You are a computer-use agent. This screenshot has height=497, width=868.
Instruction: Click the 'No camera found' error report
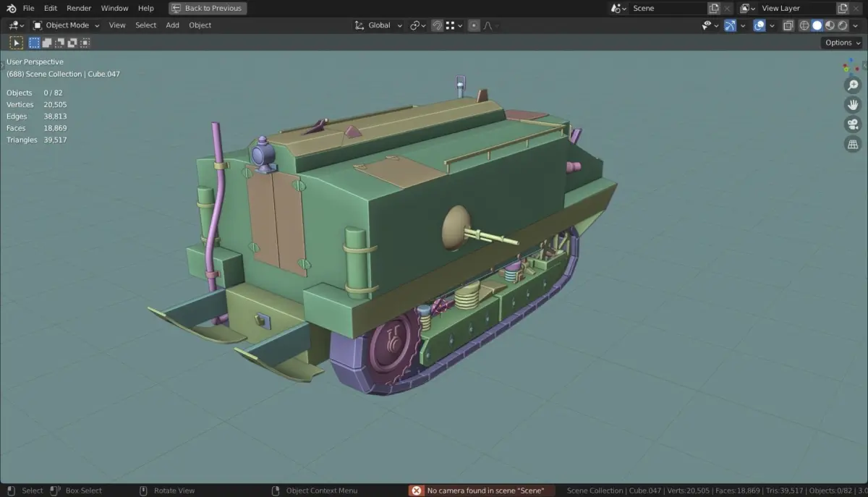click(x=482, y=490)
